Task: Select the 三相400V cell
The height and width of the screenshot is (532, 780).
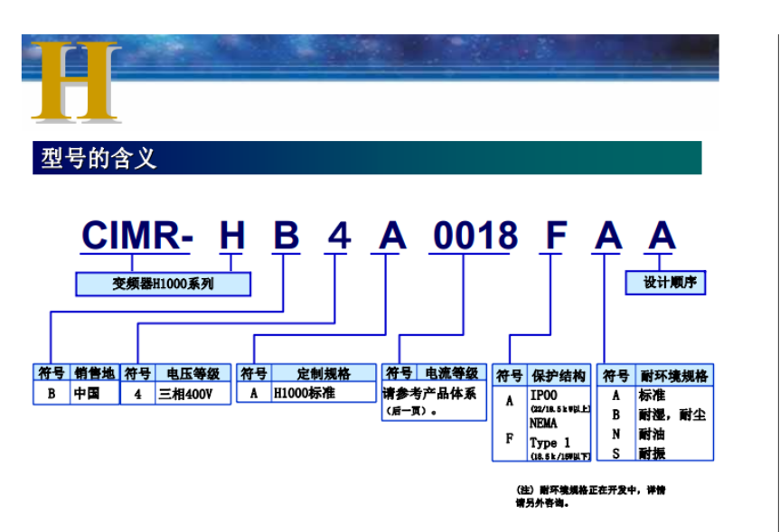Action: [x=185, y=394]
